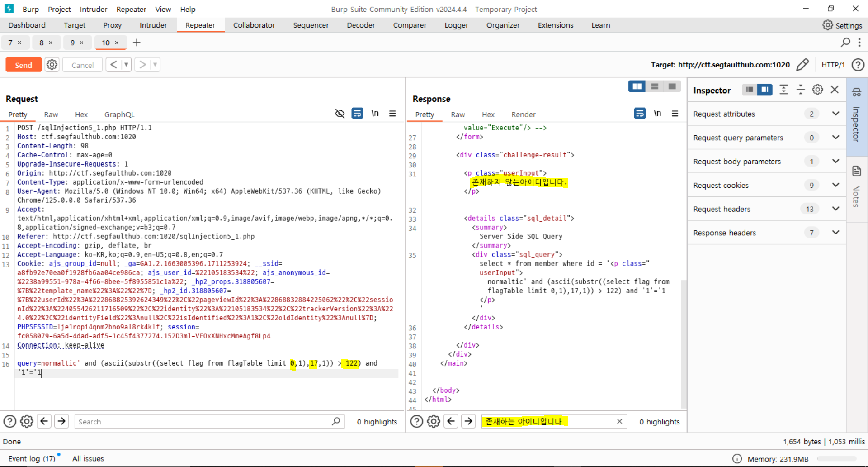Switch to Repeater tab 9
Screen dimensions: 868x467
click(72, 43)
